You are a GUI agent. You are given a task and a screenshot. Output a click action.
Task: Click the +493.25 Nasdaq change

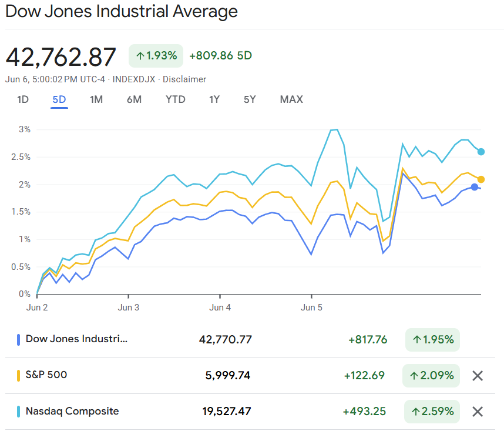point(364,412)
